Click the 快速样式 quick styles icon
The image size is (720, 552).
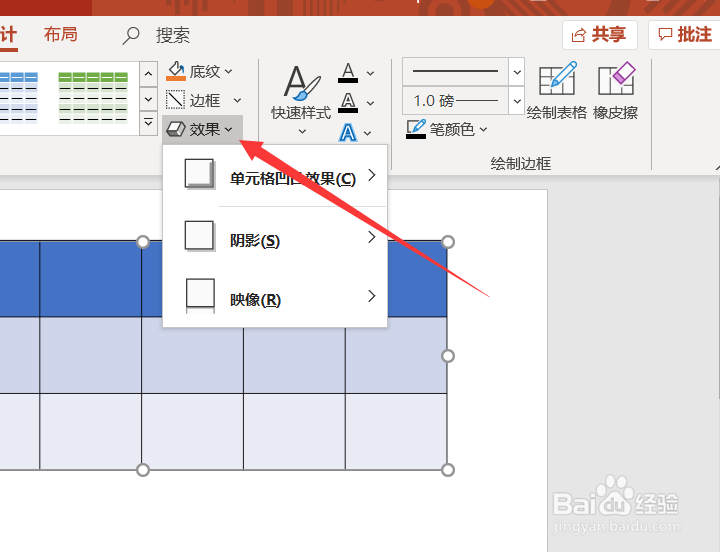point(301,83)
